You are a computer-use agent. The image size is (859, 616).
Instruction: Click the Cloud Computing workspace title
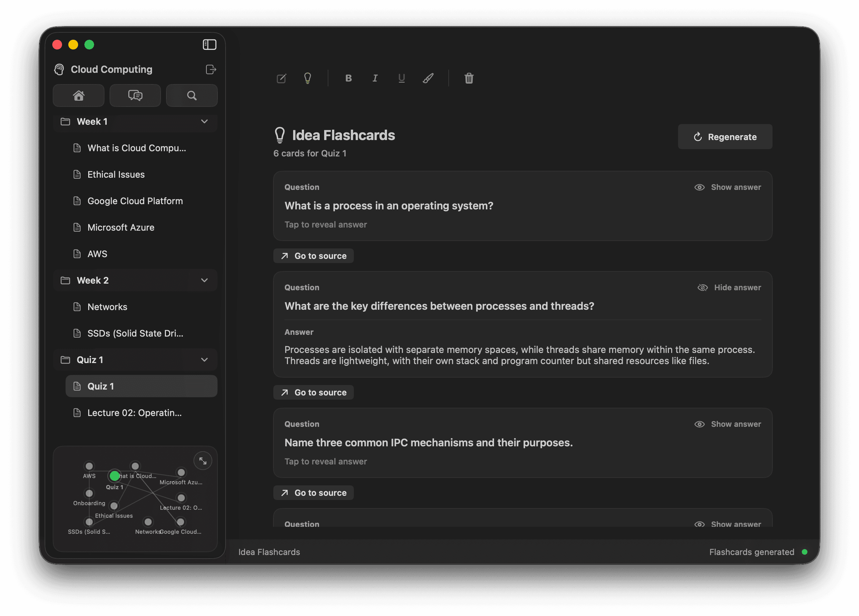pyautogui.click(x=111, y=69)
